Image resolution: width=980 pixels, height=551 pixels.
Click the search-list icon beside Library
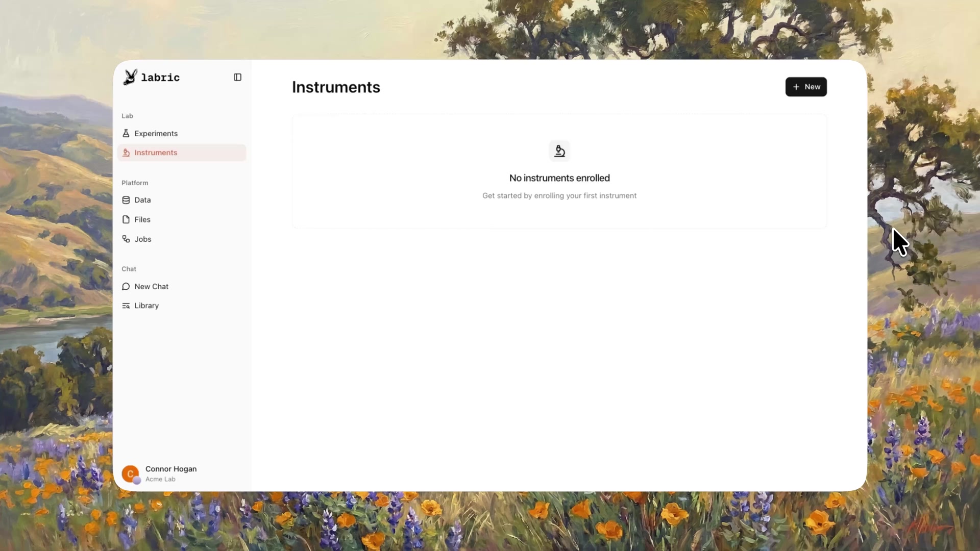pyautogui.click(x=126, y=306)
